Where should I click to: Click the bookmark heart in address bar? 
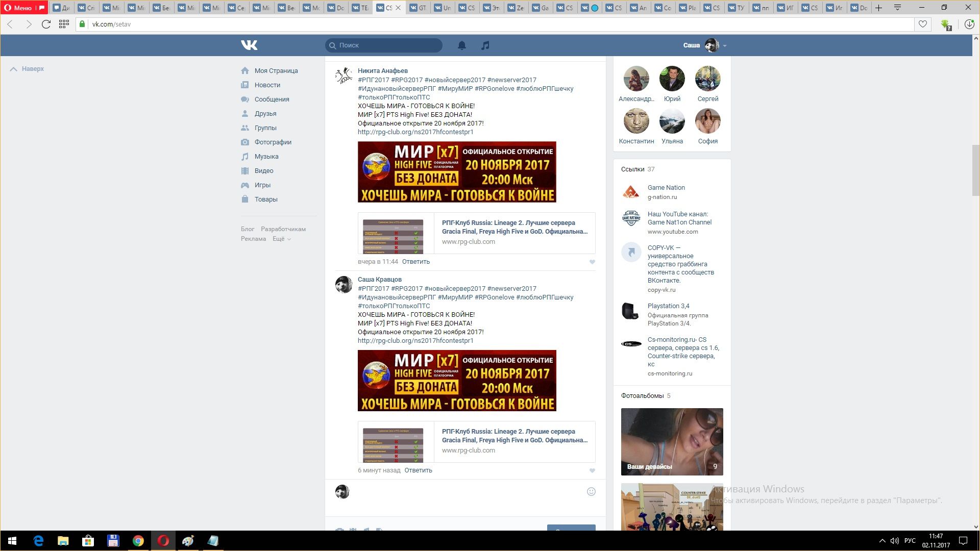pyautogui.click(x=923, y=24)
